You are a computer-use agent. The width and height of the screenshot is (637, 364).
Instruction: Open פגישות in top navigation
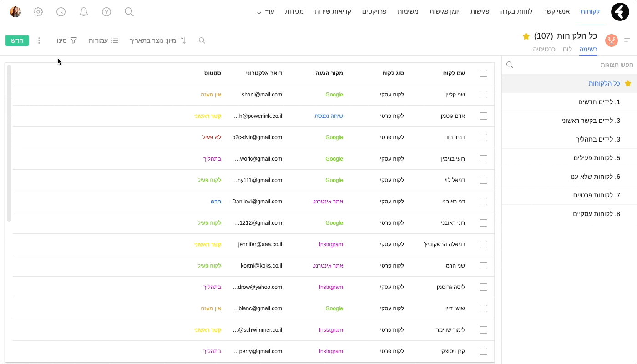tap(479, 11)
